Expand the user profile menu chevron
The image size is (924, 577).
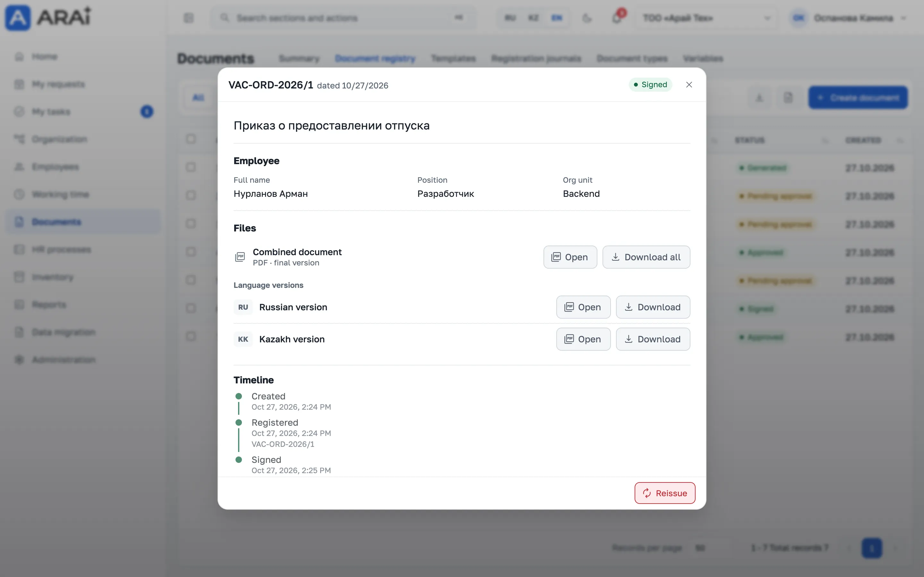903,18
